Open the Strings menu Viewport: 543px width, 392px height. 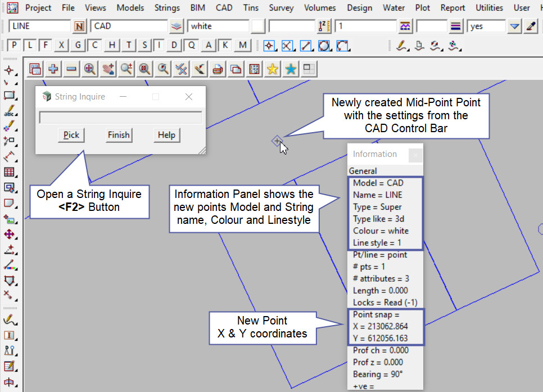pos(167,8)
